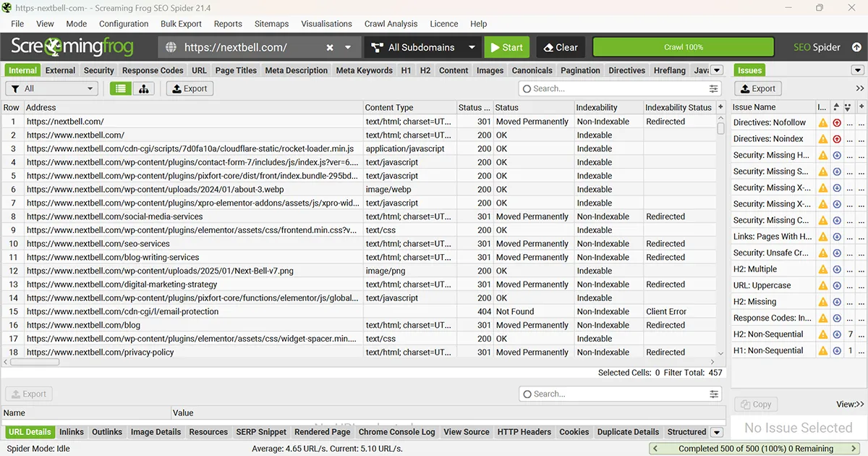
Task: Click the subdomains network icon
Action: [x=376, y=47]
